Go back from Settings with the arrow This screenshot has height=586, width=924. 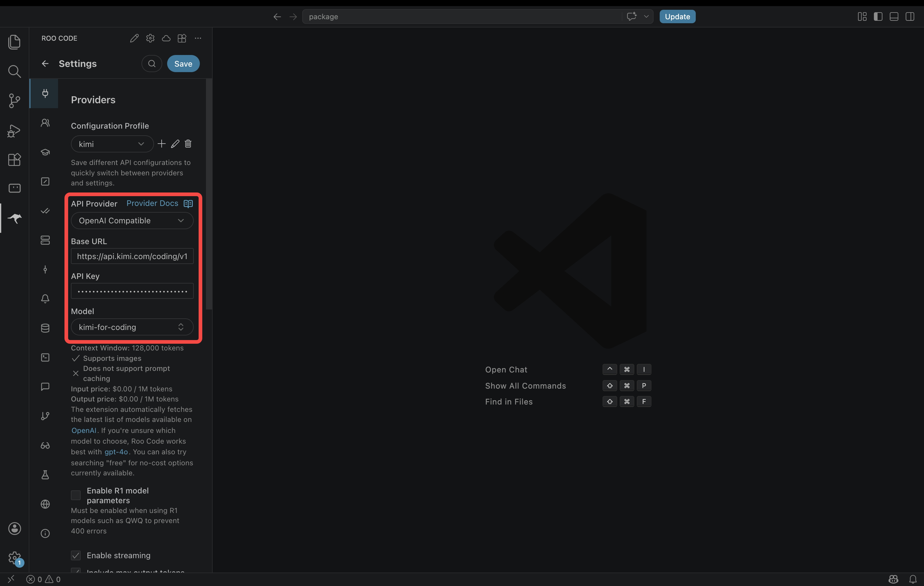45,63
